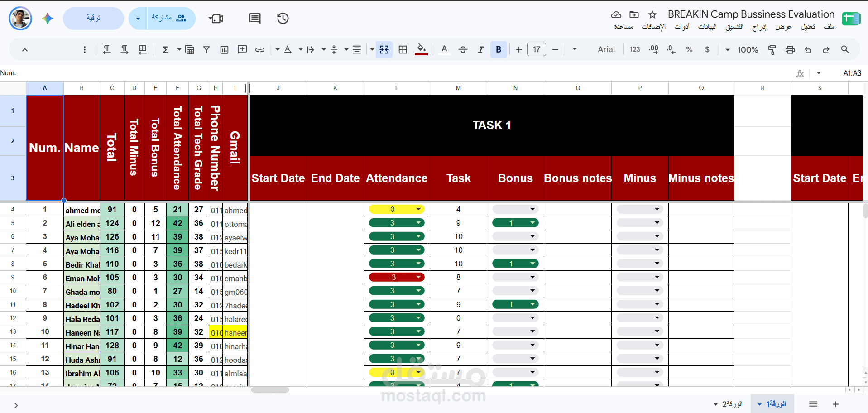Star the document with star icon
The width and height of the screenshot is (868, 413).
pyautogui.click(x=652, y=15)
